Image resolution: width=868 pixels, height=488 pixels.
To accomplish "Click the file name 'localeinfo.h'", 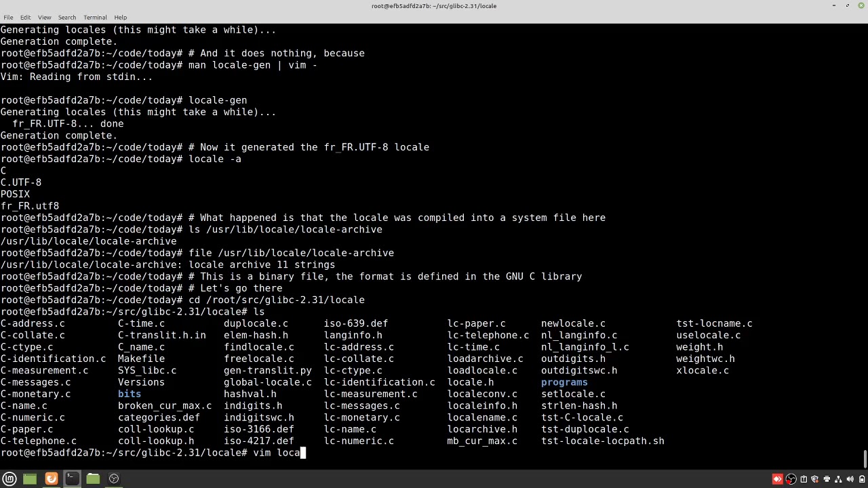I will (x=482, y=405).
